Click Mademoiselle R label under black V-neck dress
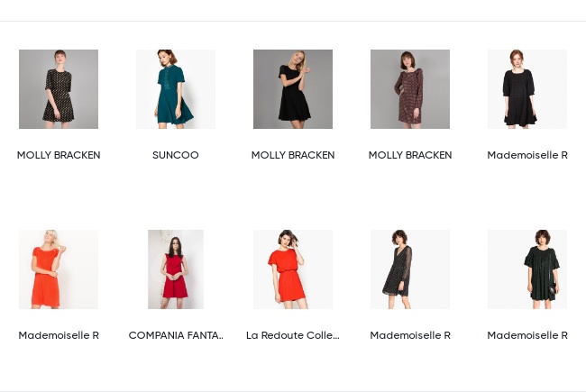Screen dimensions: 586x392 [410, 335]
